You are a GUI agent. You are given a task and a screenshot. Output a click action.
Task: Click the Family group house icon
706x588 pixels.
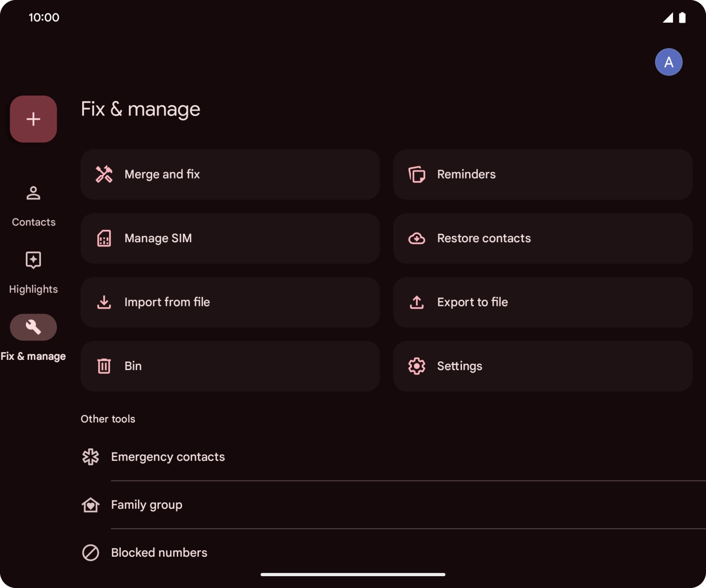(91, 505)
